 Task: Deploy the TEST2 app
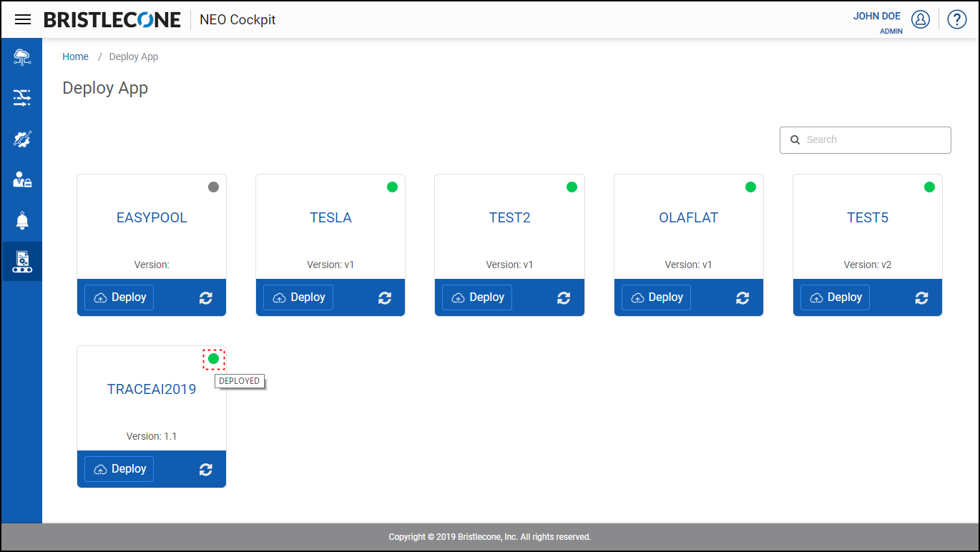[x=476, y=297]
